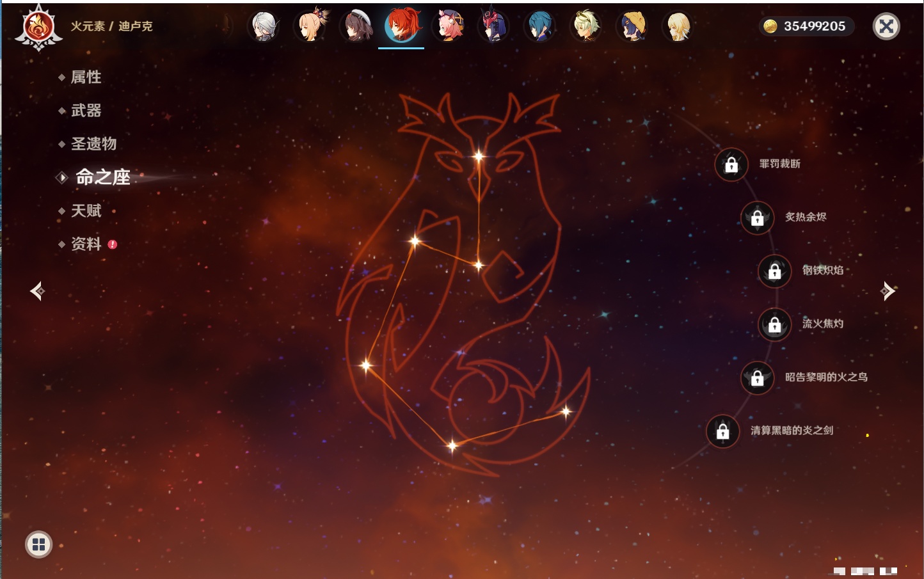Image resolution: width=924 pixels, height=579 pixels.
Task: Select the teal-haired character avatar
Action: coord(539,26)
